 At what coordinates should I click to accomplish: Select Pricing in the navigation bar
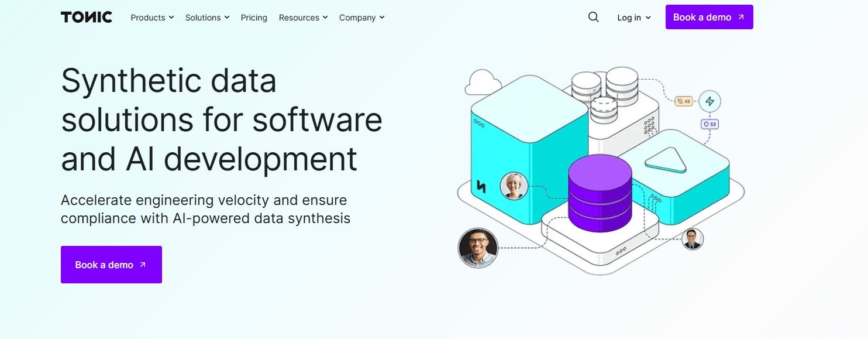(254, 18)
